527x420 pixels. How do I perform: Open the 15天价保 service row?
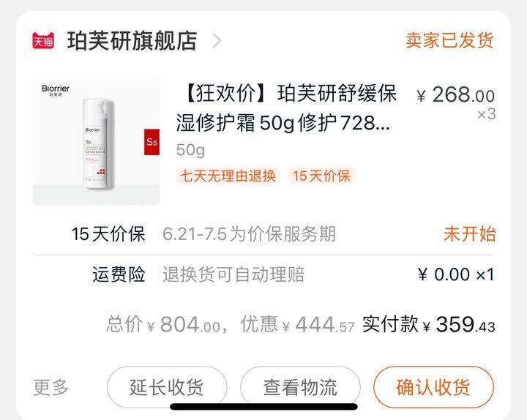pyautogui.click(x=263, y=234)
